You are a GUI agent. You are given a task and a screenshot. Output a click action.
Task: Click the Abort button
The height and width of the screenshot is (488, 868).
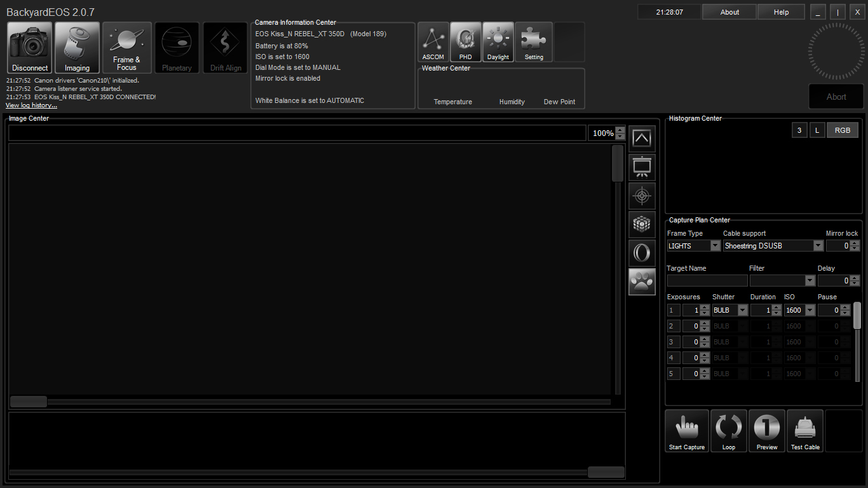coord(836,97)
